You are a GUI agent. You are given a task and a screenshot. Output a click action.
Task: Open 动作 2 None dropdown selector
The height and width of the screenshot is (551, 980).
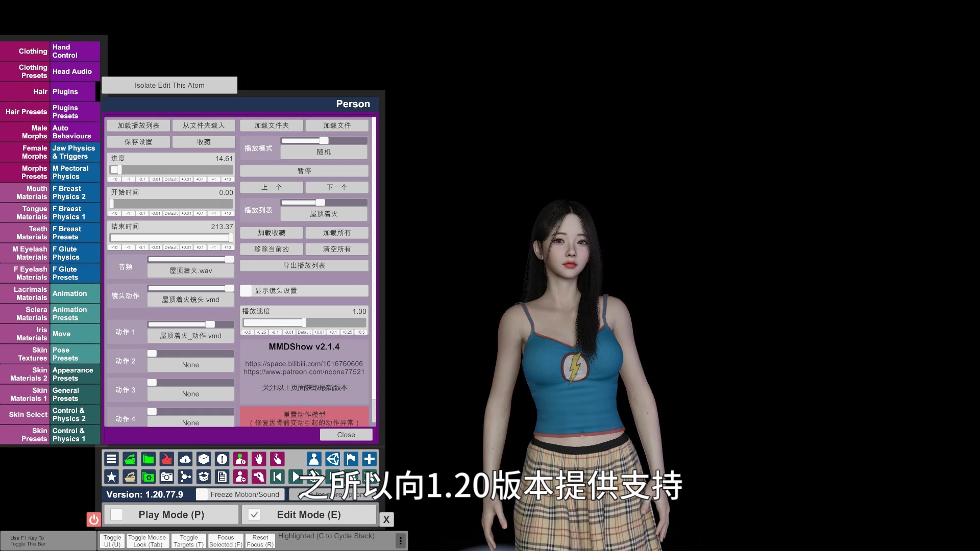[190, 365]
